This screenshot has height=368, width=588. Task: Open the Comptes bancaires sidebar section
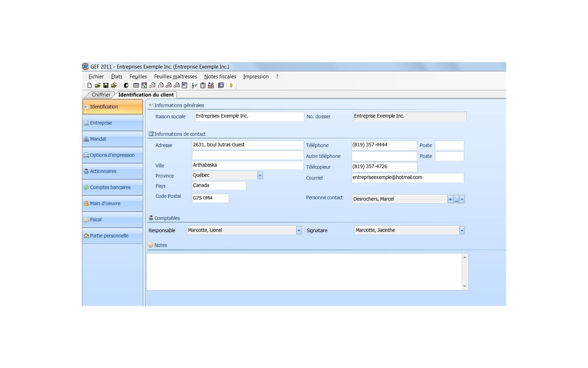point(110,188)
